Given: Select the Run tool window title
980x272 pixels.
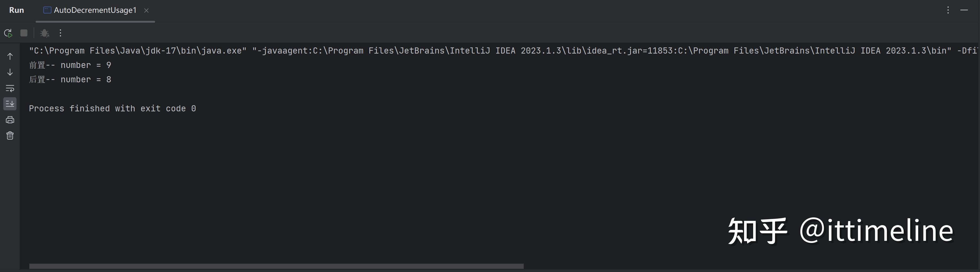Looking at the screenshot, I should 16,10.
